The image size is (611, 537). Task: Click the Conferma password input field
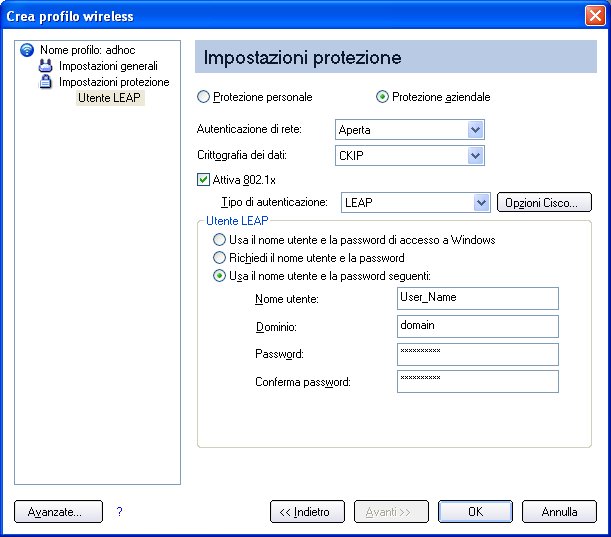click(x=478, y=382)
